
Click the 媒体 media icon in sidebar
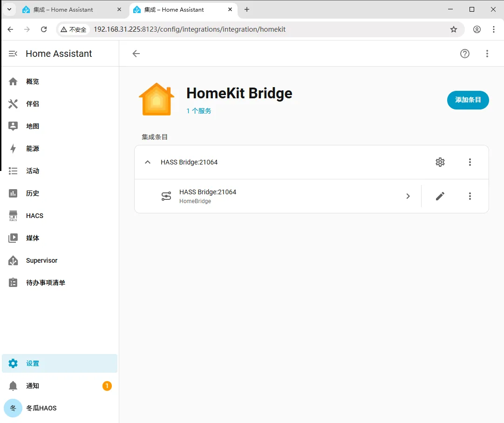13,238
